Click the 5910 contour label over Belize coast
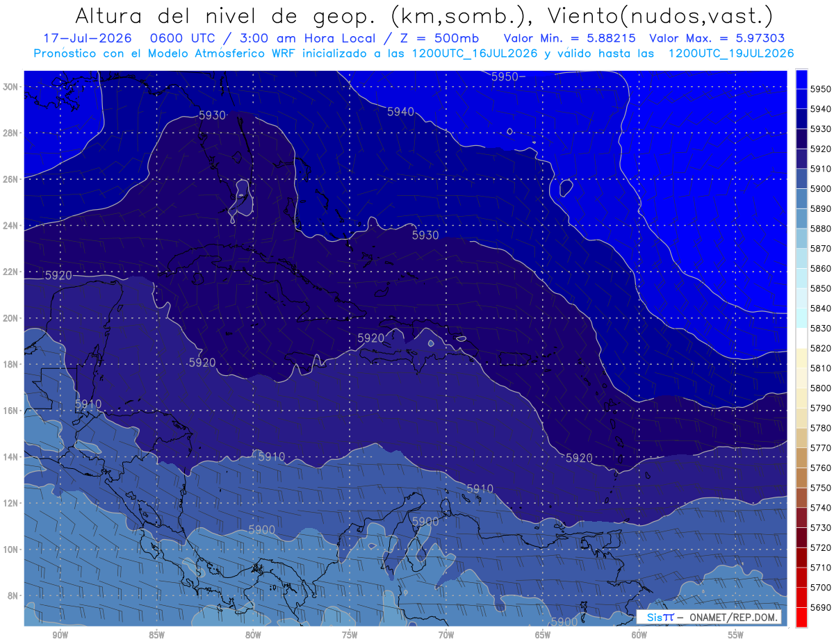The image size is (834, 644). click(x=88, y=404)
